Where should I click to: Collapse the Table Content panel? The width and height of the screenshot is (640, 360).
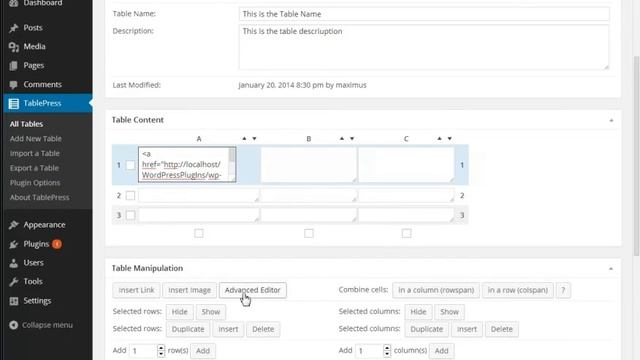tap(611, 120)
